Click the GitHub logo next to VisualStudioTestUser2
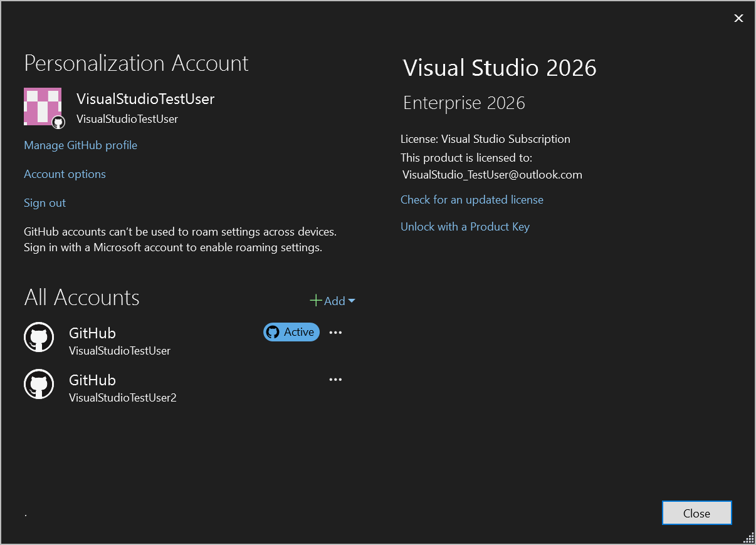Viewport: 756px width, 545px height. (39, 384)
